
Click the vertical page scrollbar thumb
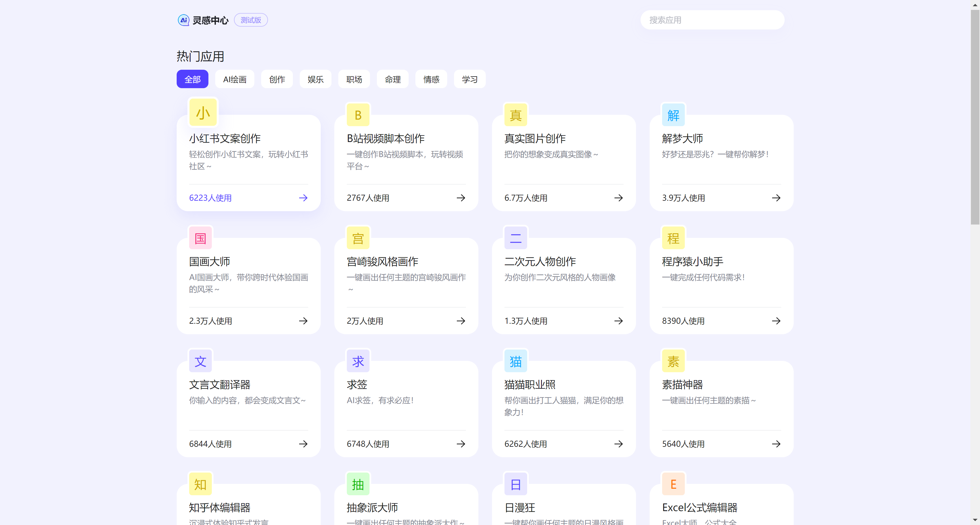point(975,117)
